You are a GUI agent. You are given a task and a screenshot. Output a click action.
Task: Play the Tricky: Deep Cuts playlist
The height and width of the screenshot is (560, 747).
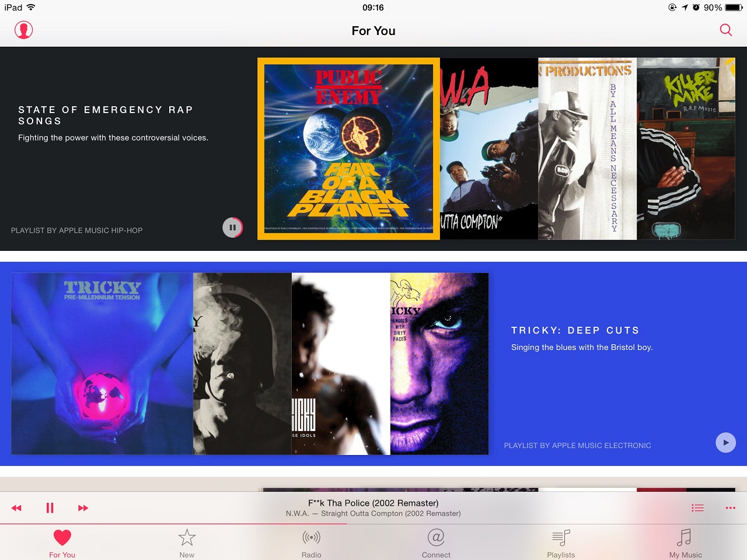pos(725,442)
